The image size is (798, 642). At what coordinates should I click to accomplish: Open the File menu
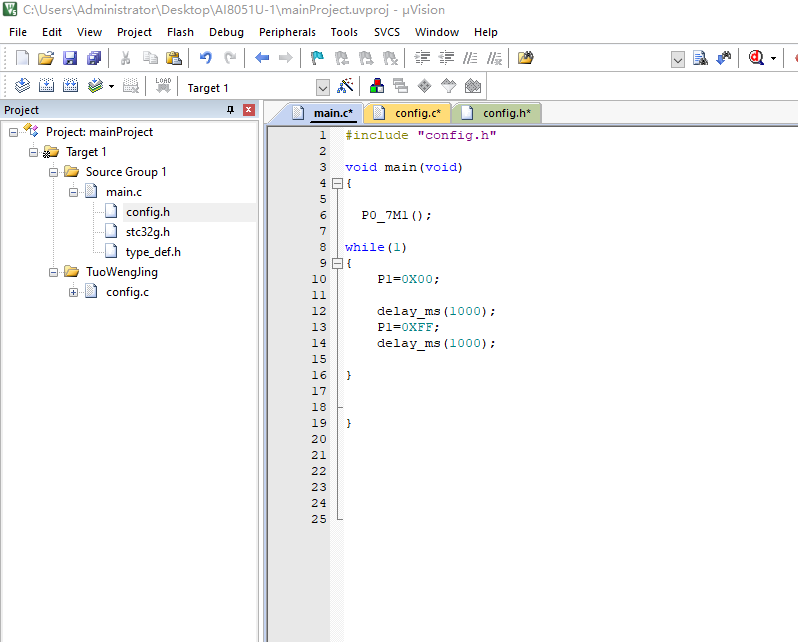tap(18, 32)
